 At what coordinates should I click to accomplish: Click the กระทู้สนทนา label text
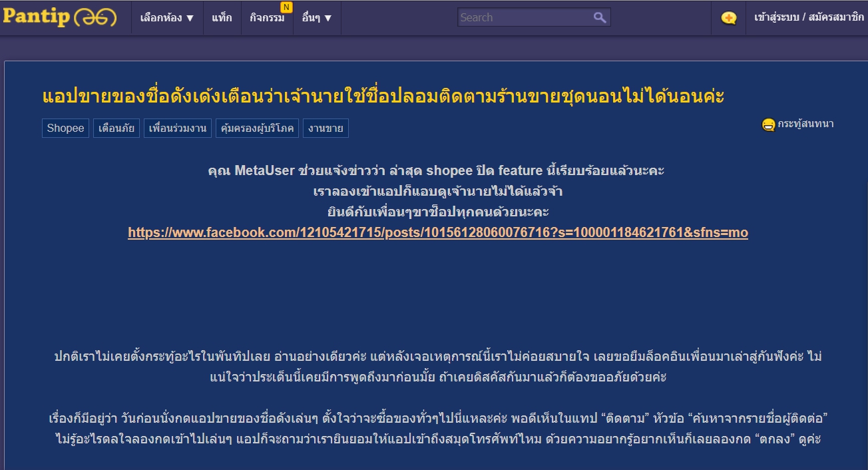click(805, 124)
